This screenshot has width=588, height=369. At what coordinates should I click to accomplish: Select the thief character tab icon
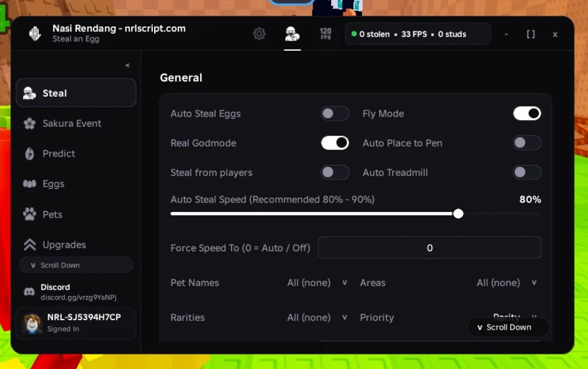point(292,34)
